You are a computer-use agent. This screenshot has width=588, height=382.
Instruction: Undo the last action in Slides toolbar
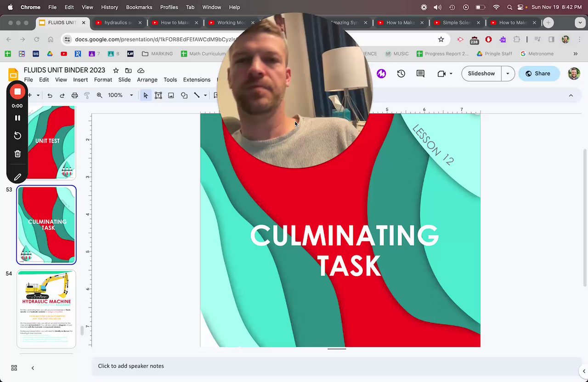[x=50, y=95]
